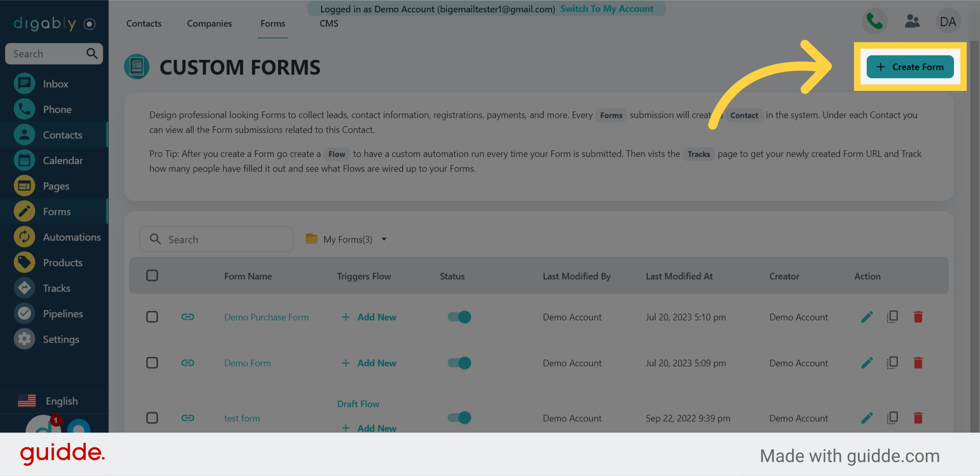Viewport: 980px width, 476px height.
Task: Click the sidebar search magnifier icon
Action: coord(92,54)
